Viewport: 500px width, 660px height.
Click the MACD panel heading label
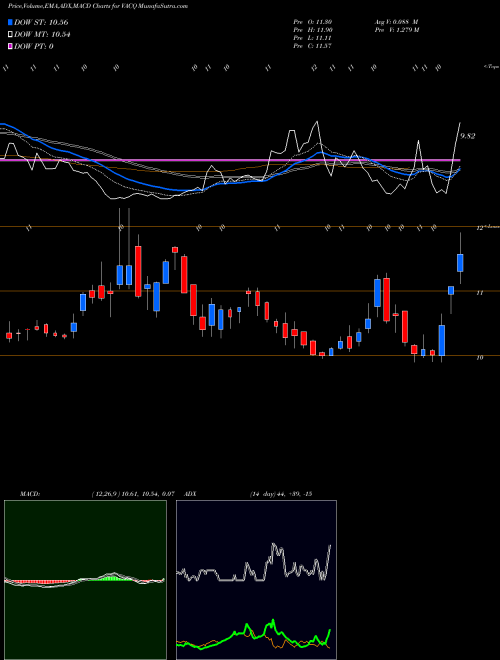point(30,494)
